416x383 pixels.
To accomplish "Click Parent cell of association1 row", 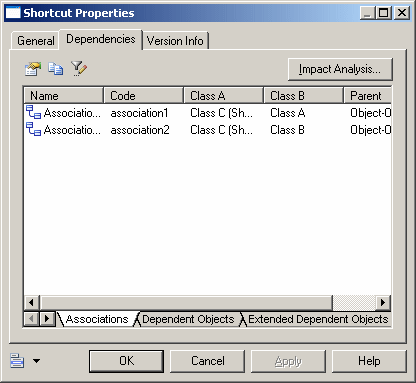I will point(371,113).
